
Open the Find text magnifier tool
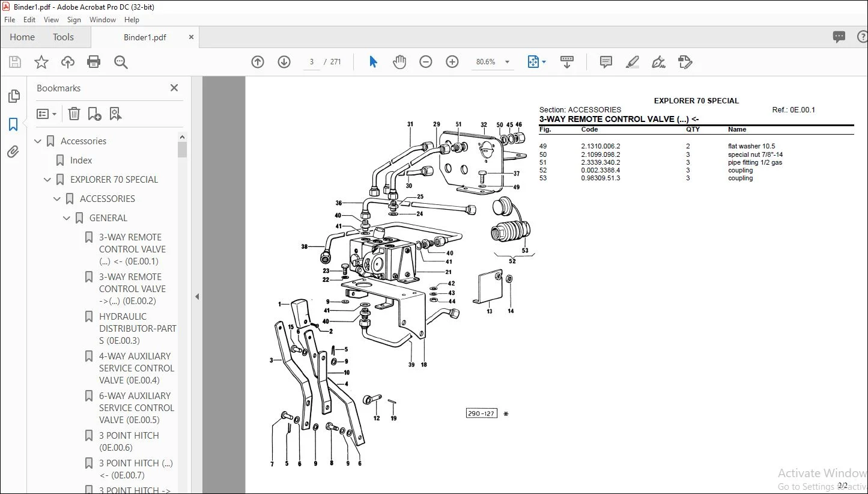coord(121,62)
